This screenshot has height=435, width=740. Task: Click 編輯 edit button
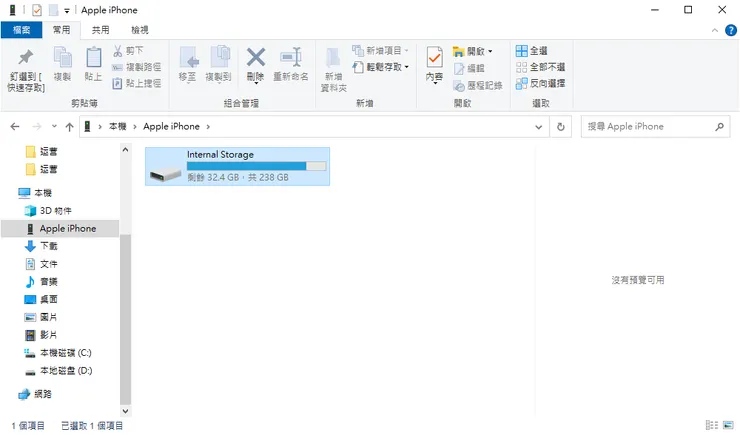[x=469, y=68]
